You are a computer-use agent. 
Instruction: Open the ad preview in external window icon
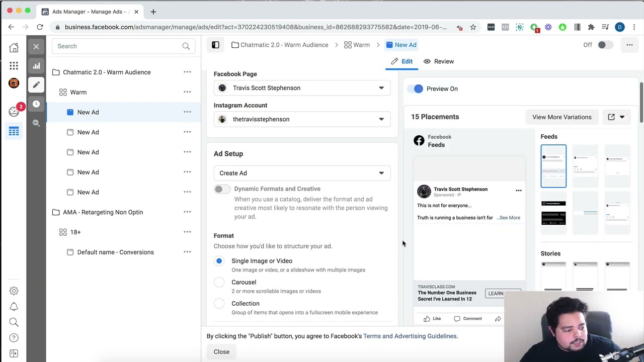click(611, 117)
